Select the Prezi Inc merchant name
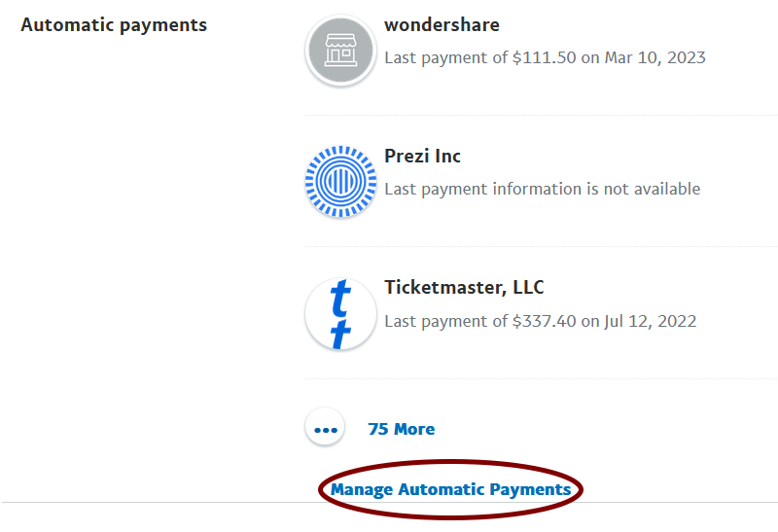This screenshot has width=778, height=532. coord(422,156)
